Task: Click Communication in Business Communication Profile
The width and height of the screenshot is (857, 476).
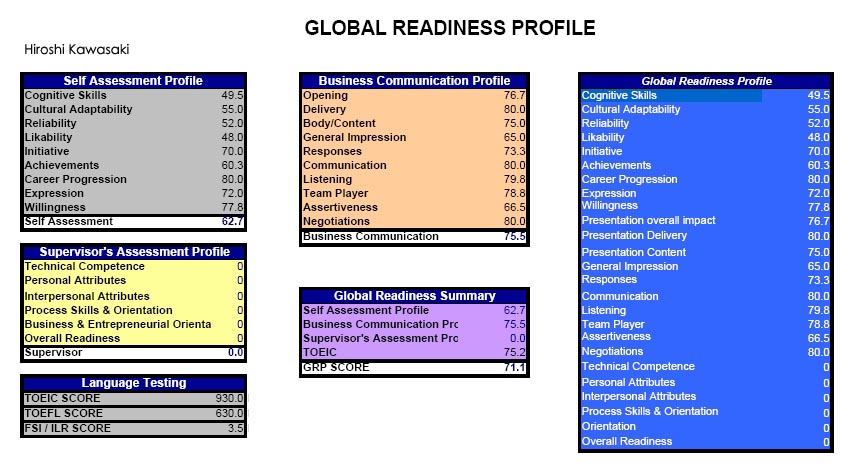Action: tap(345, 165)
